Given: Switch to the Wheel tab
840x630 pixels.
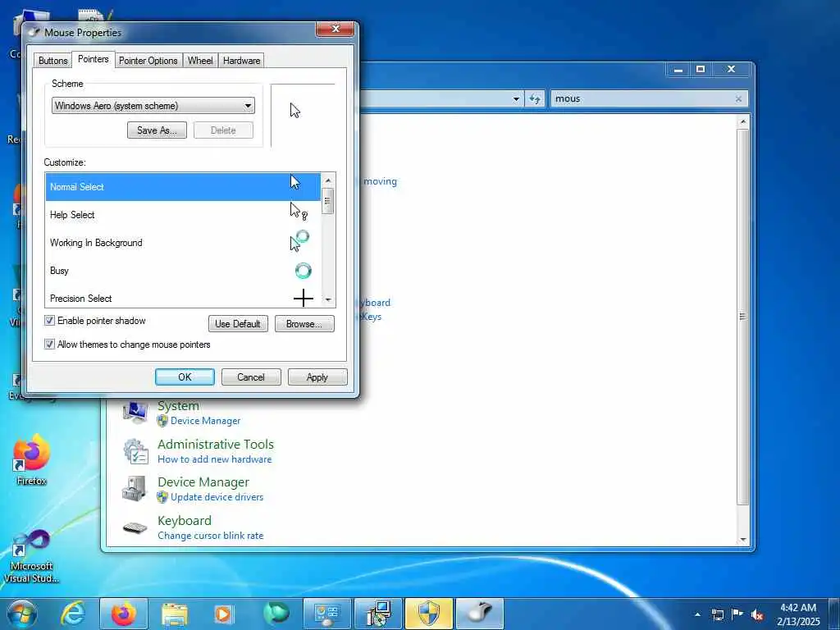Looking at the screenshot, I should coord(200,61).
